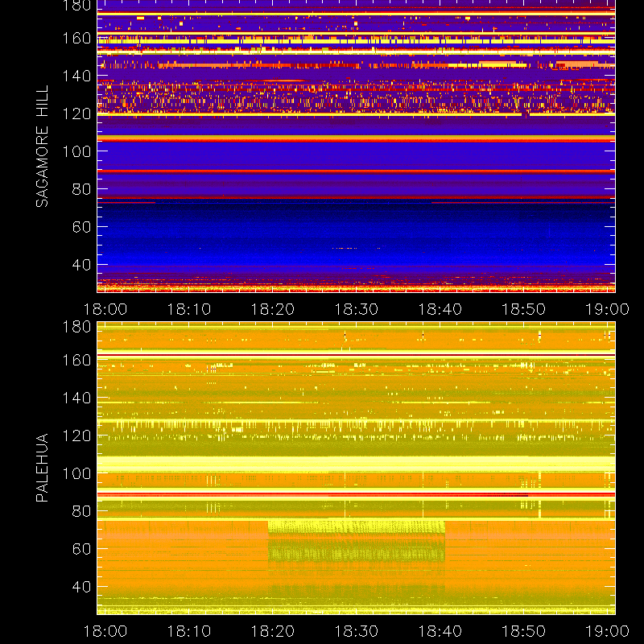Select the 19:00 time label of Sagamore Hill plot
This screenshot has height=644, width=644.
point(607,309)
